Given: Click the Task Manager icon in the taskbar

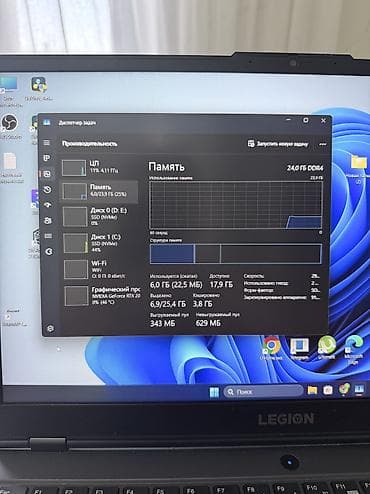Looking at the screenshot, I should (359, 389).
